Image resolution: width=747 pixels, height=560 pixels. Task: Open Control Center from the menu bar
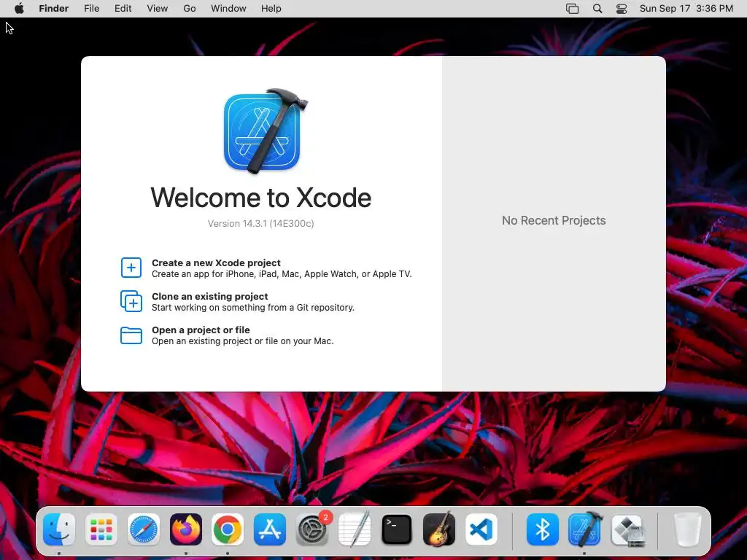(622, 9)
